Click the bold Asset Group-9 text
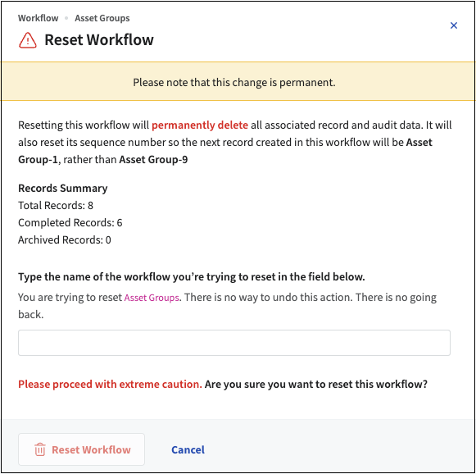This screenshot has width=476, height=474. 153,160
